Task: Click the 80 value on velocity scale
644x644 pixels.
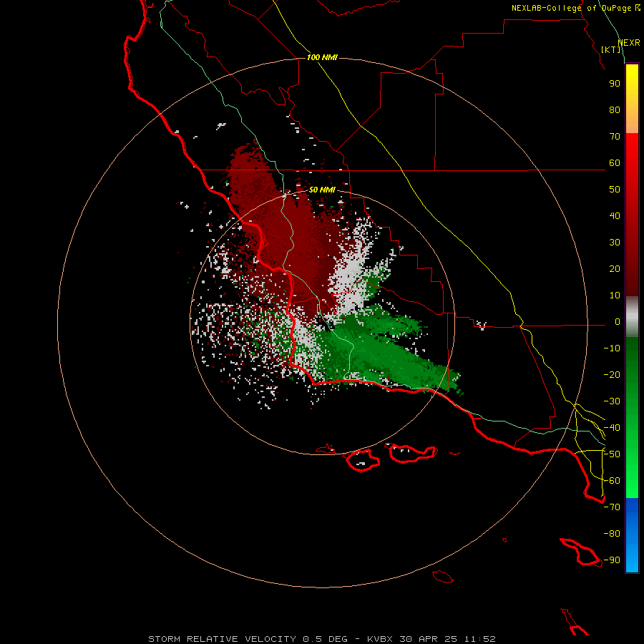Action: [615, 110]
